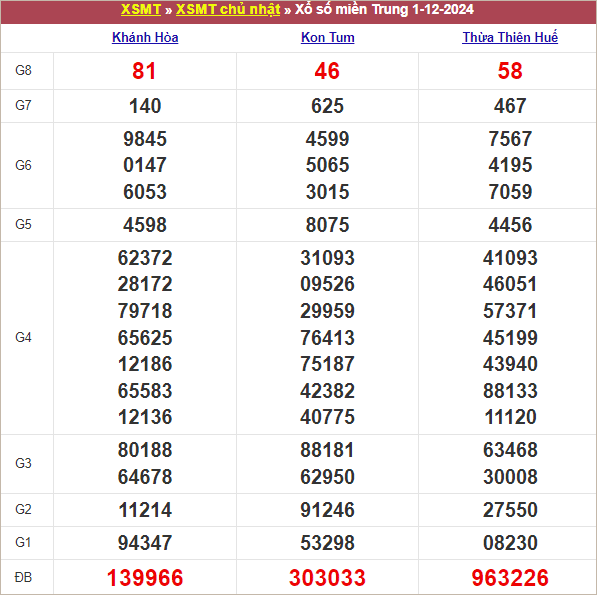Click special prize number 963226
The width and height of the screenshot is (597, 595).
pos(510,578)
